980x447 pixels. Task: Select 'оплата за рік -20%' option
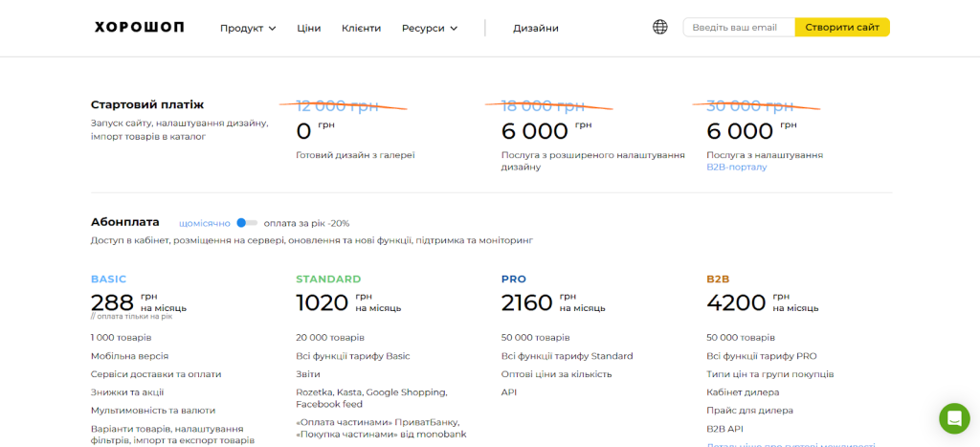click(x=306, y=223)
